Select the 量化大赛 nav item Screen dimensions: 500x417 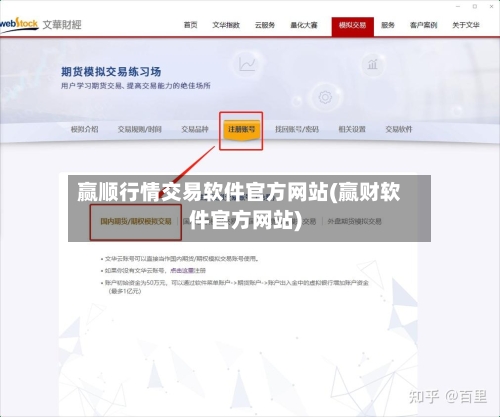pos(304,25)
